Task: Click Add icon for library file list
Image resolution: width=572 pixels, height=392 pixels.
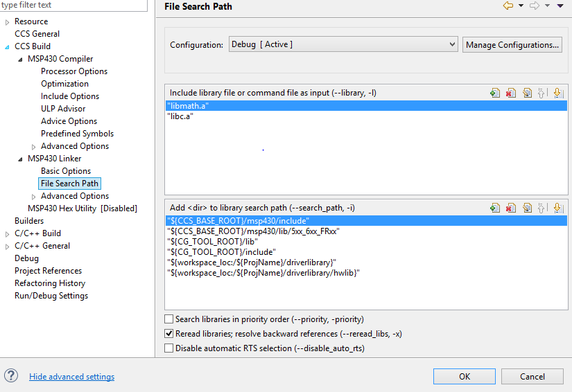Action: click(495, 93)
